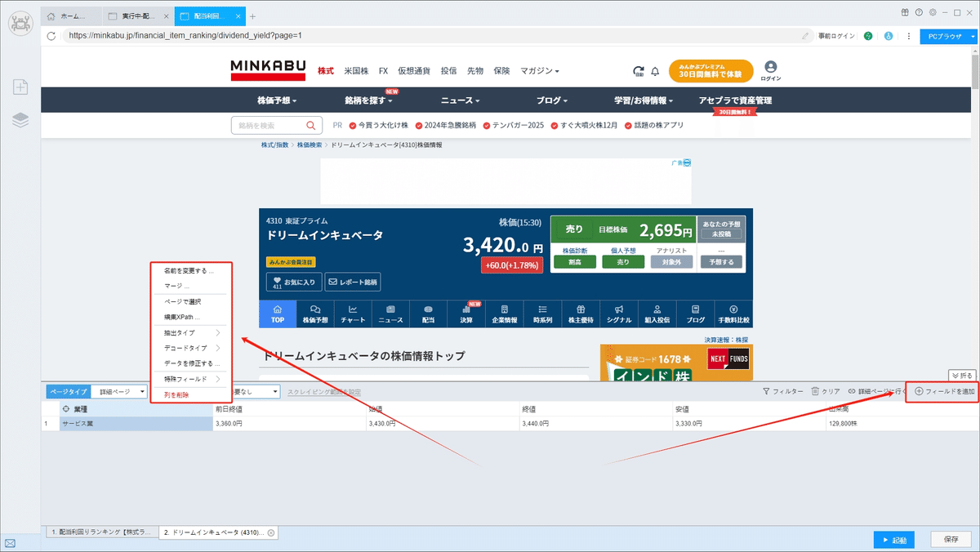Open the 要なし dropdown arrow
This screenshot has height=552, width=980.
point(274,392)
